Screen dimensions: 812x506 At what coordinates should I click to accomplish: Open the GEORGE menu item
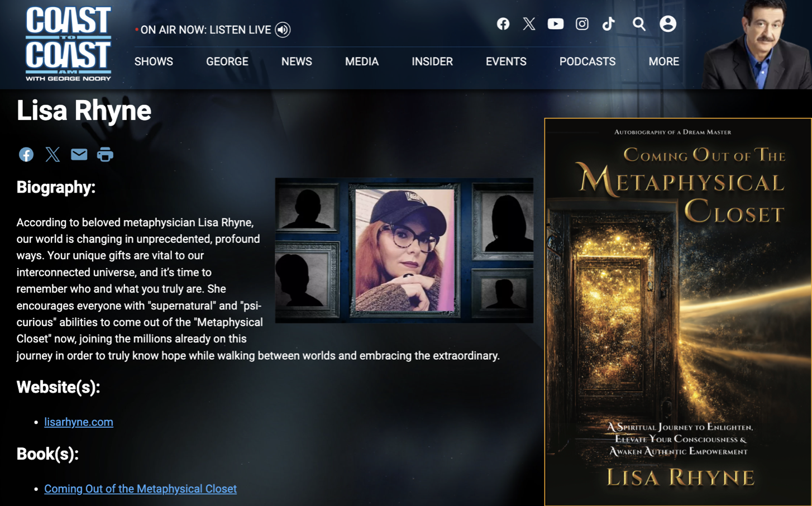click(x=227, y=62)
